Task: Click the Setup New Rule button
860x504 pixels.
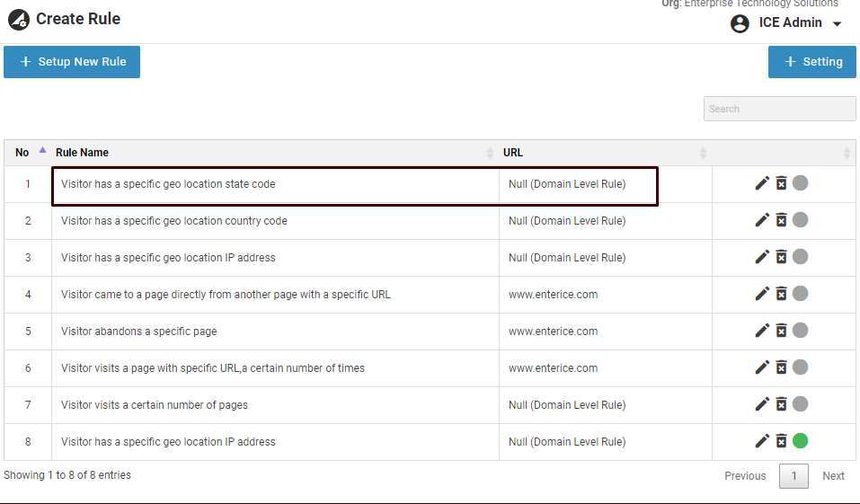Action: [x=72, y=62]
